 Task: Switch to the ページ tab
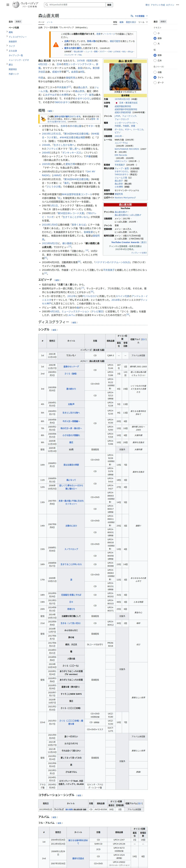pos(41,22)
